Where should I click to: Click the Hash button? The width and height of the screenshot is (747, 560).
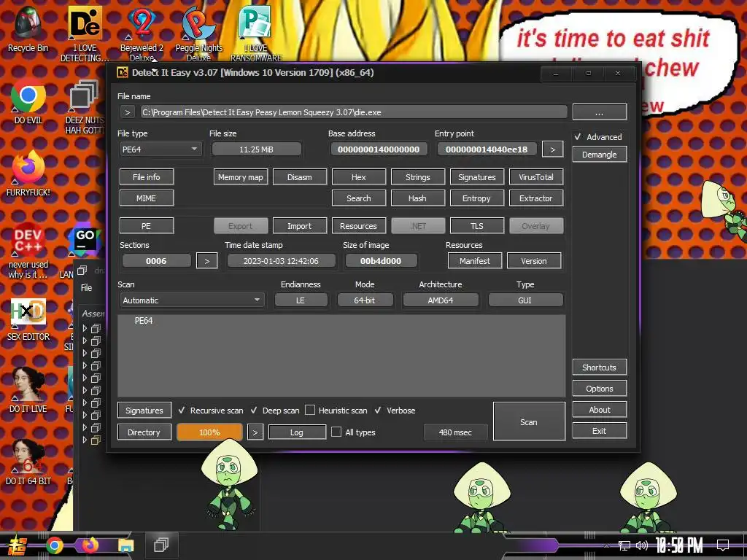click(x=418, y=198)
